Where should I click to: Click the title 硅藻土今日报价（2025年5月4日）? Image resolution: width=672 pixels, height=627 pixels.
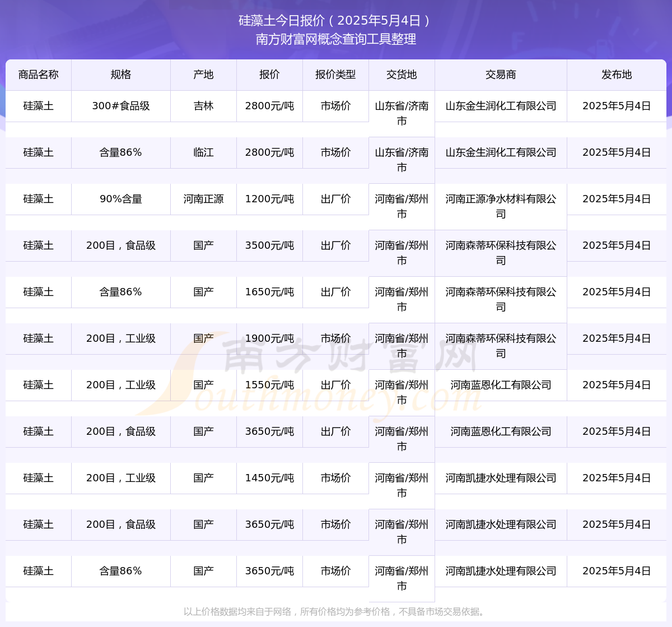click(x=336, y=21)
